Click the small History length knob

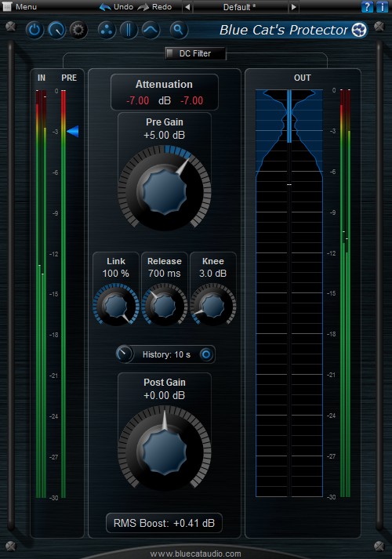(x=124, y=354)
